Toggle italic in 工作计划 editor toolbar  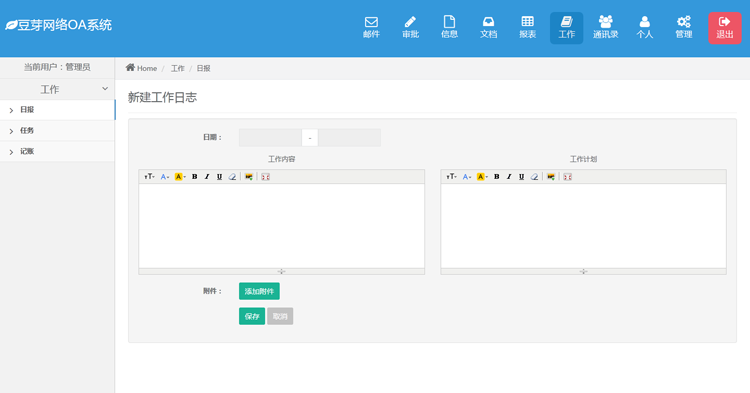[509, 176]
